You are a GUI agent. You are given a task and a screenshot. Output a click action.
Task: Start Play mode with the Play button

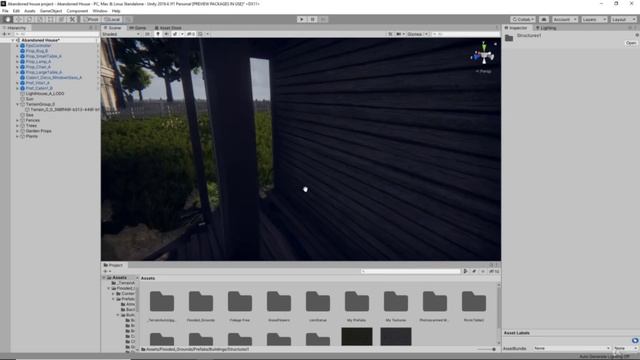(302, 19)
